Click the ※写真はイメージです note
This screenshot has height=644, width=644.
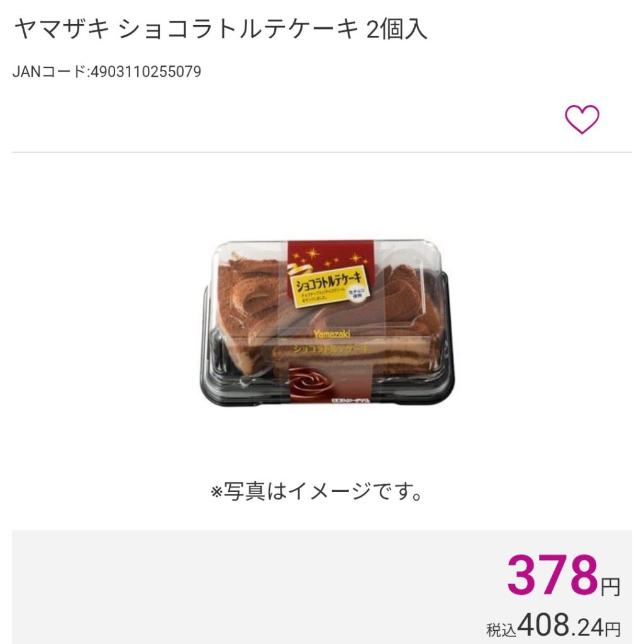tap(317, 491)
